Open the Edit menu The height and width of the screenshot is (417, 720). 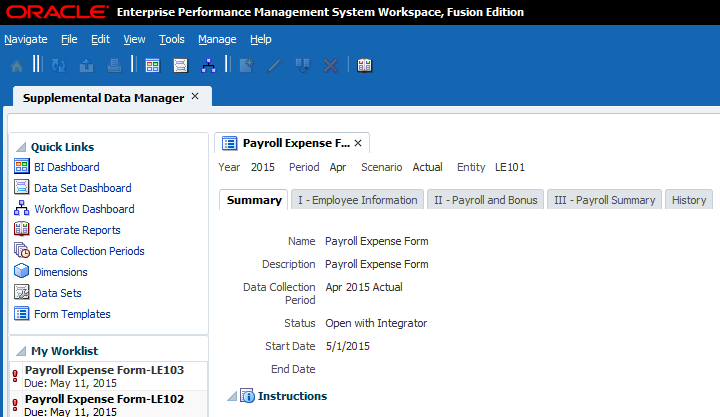(x=101, y=39)
